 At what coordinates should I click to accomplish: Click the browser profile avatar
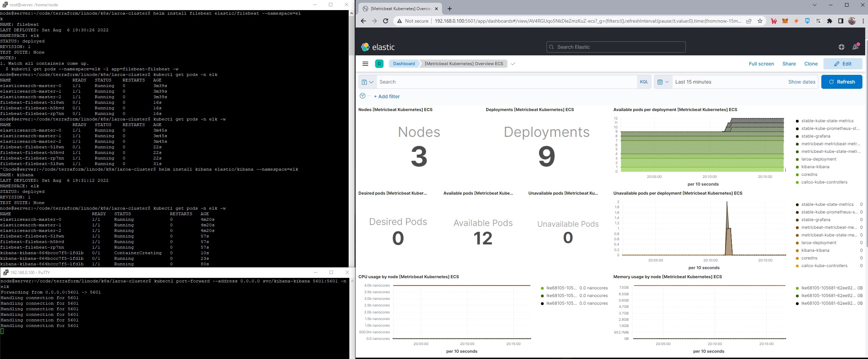tap(852, 21)
